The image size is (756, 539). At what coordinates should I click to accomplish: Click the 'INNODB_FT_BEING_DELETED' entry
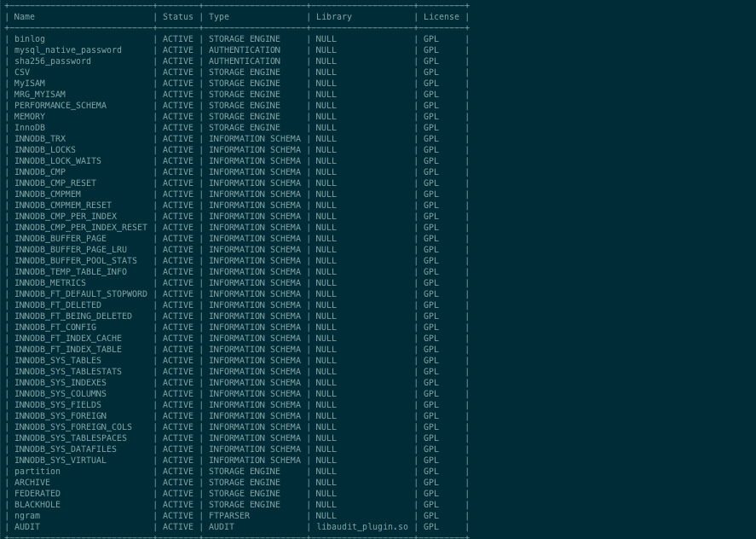point(72,316)
